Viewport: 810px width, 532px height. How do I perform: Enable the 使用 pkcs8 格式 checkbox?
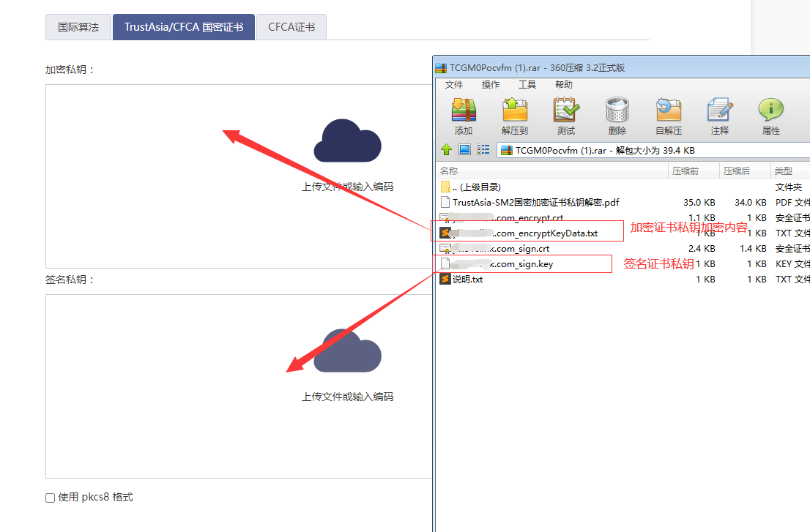(x=51, y=498)
